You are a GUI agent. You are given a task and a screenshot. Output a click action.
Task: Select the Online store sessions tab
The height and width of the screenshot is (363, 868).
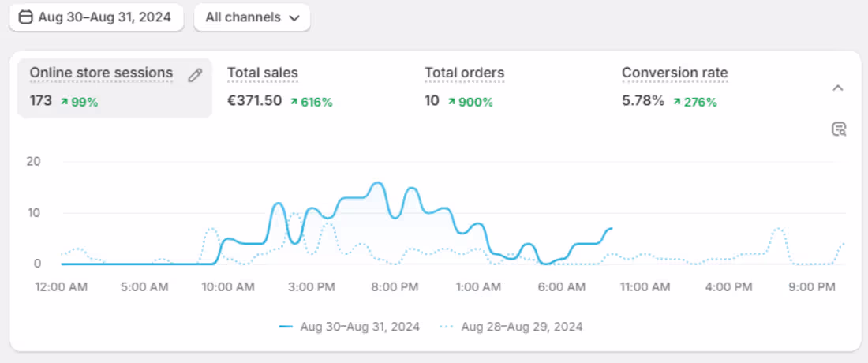tap(101, 73)
